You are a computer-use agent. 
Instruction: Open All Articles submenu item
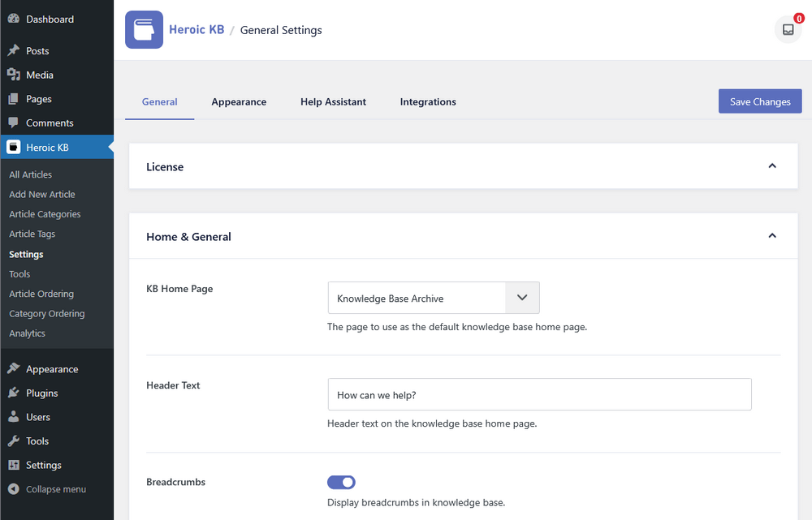(31, 174)
